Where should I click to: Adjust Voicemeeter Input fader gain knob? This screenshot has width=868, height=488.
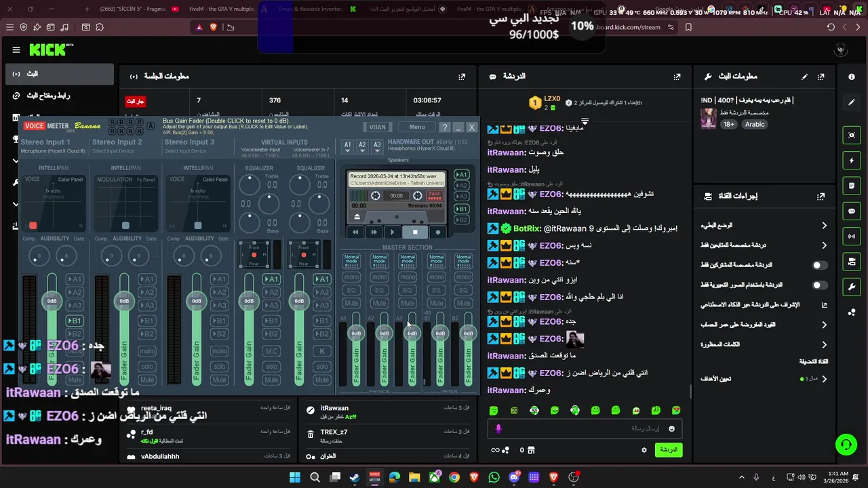coord(249,301)
